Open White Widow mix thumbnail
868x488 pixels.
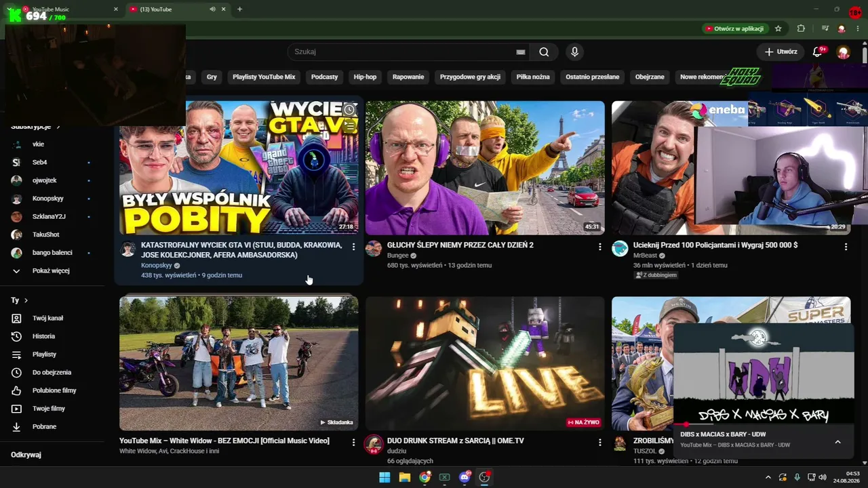tap(239, 363)
